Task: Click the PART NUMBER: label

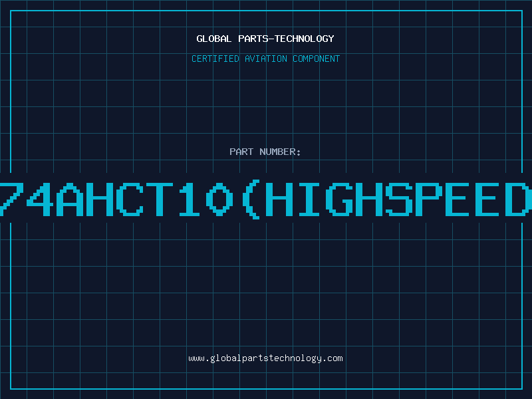Action: click(265, 152)
